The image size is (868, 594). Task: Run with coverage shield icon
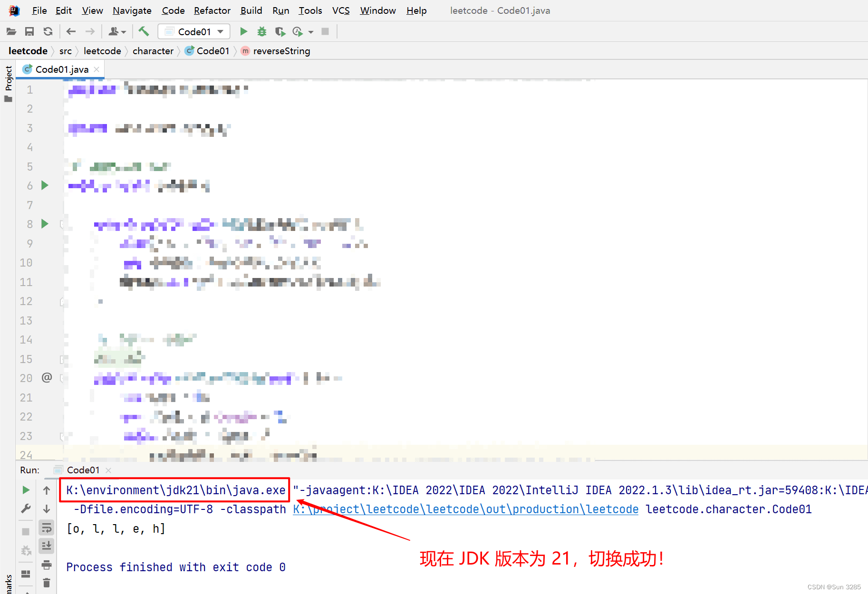click(280, 32)
